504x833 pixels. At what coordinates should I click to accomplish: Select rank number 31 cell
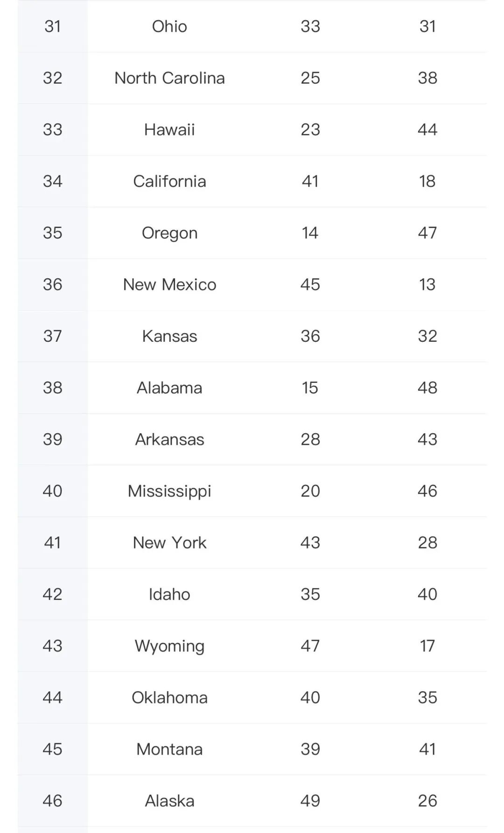53,26
